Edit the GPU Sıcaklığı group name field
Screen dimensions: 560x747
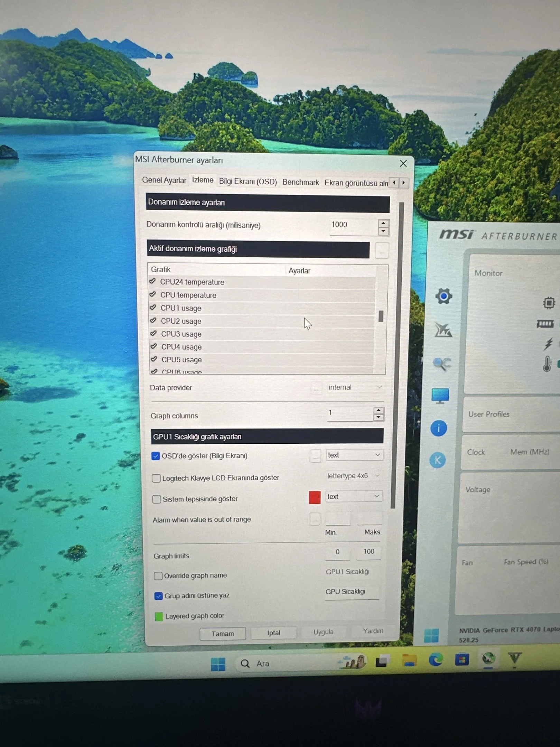pos(352,592)
